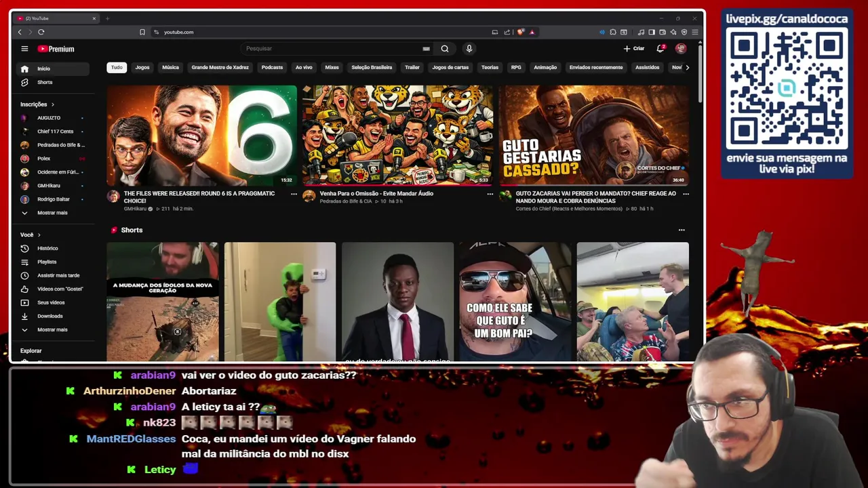Open the account avatar menu
Screen dimensions: 868x488
(681, 49)
